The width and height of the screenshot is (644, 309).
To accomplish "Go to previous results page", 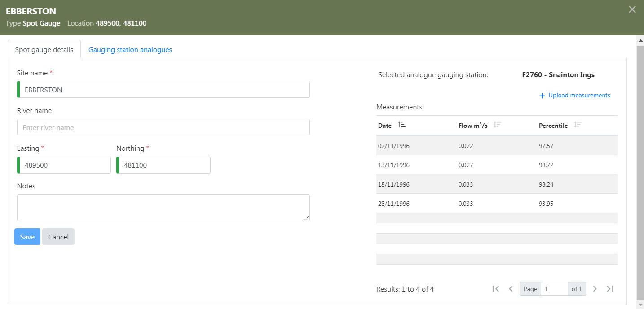I will coord(511,289).
